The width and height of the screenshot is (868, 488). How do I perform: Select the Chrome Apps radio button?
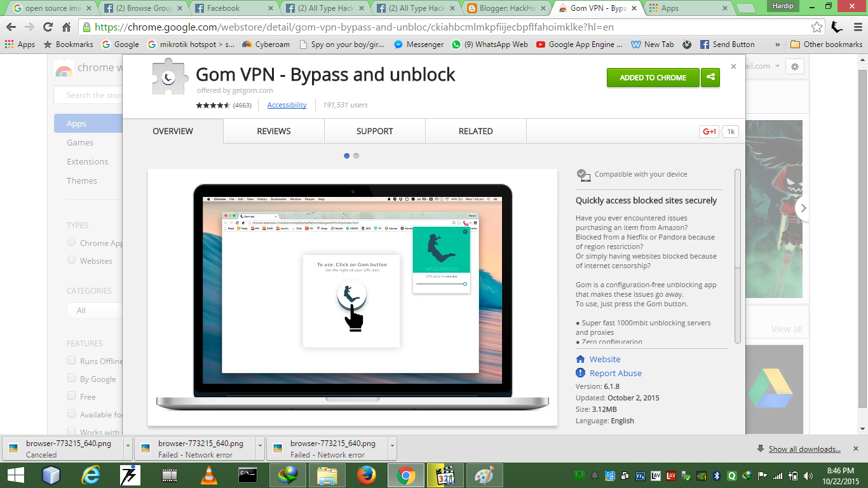pos(71,242)
